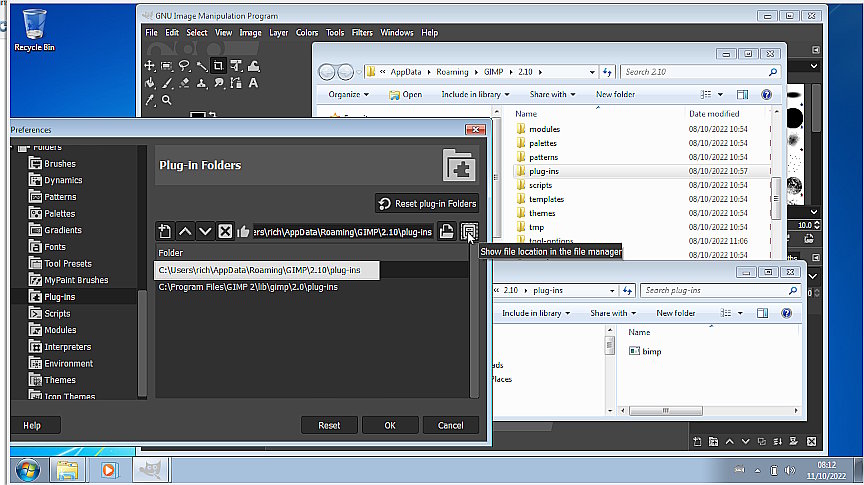The height and width of the screenshot is (485, 864).
Task: Click the plug-in folder path text field
Action: 343,231
